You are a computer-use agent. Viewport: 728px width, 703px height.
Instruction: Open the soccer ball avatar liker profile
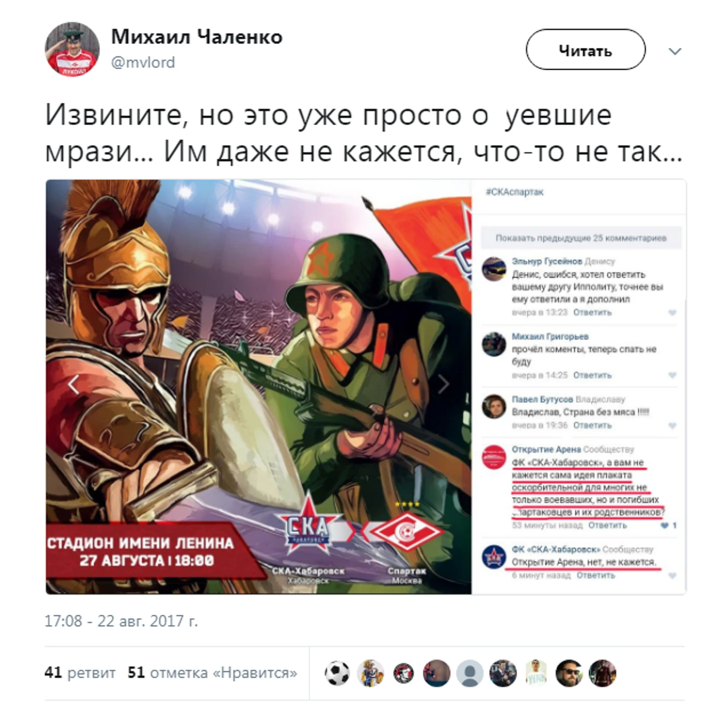pyautogui.click(x=338, y=674)
